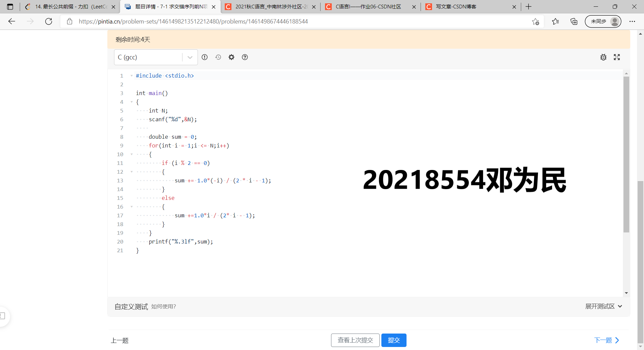
Task: Switch to the 写文章-CSDN博客 tab
Action: 471,7
